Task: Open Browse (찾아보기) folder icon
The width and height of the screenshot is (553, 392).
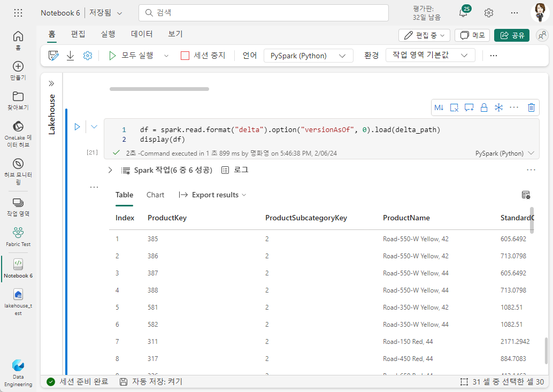Action: click(18, 101)
